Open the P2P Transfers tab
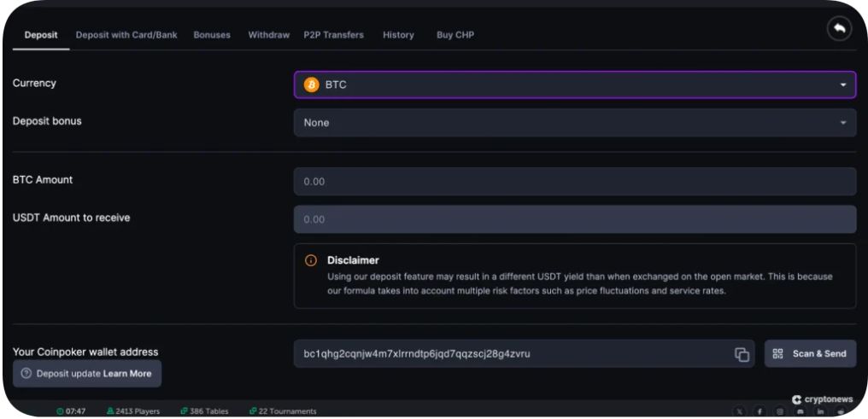Image resolution: width=868 pixels, height=419 pixels. coord(334,35)
